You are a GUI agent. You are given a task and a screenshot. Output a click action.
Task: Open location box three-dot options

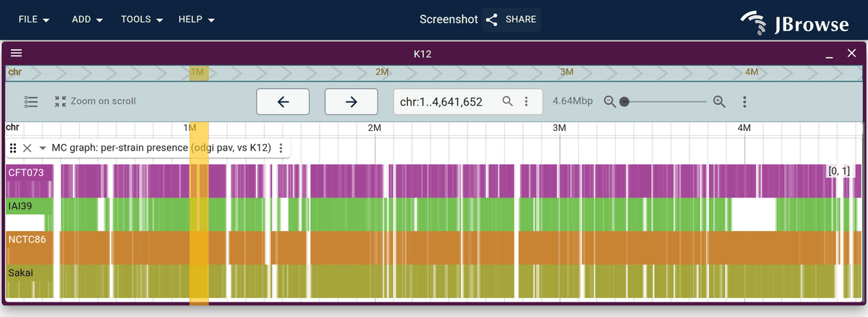coord(527,101)
